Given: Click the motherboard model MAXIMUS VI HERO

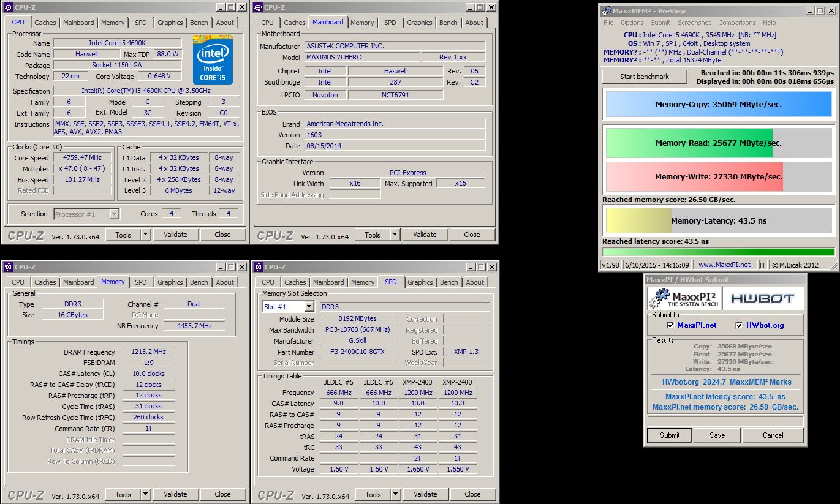Looking at the screenshot, I should click(x=362, y=57).
